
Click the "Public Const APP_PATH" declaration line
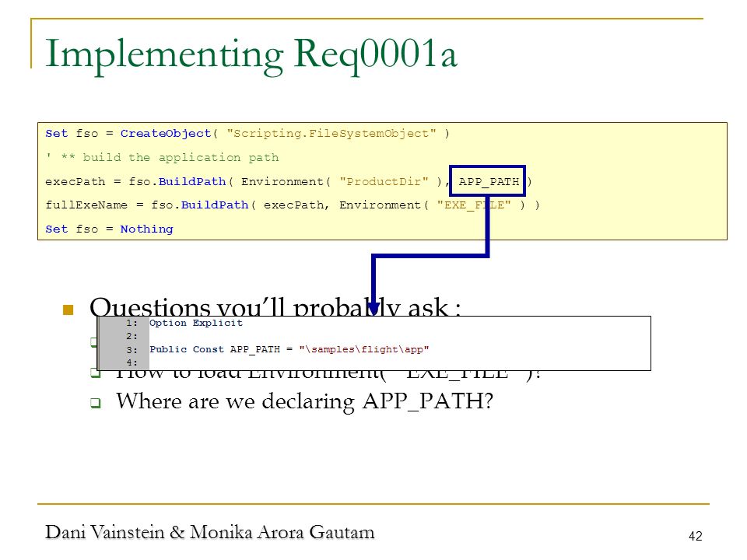click(289, 349)
